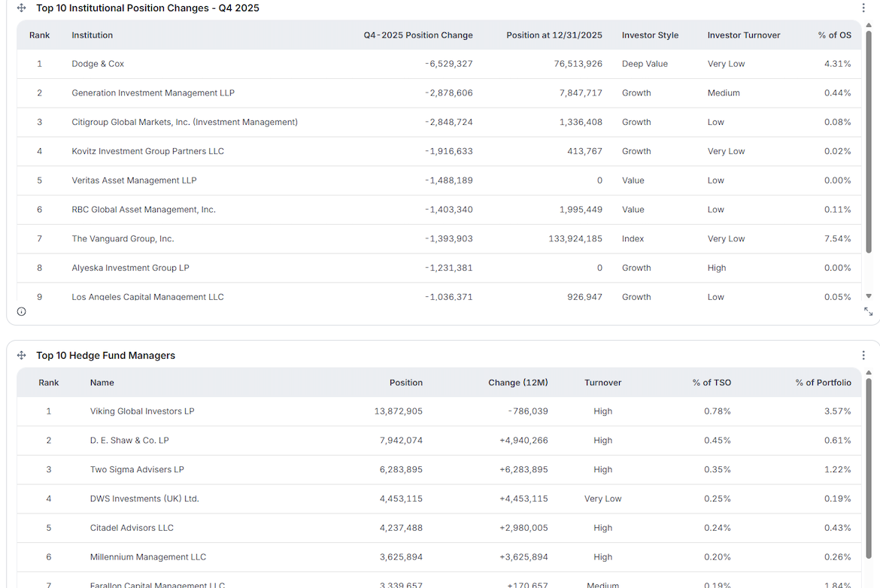Click Citigroup Global Markets, Inc. (Investment Management)
The height and width of the screenshot is (588, 880).
tap(184, 122)
